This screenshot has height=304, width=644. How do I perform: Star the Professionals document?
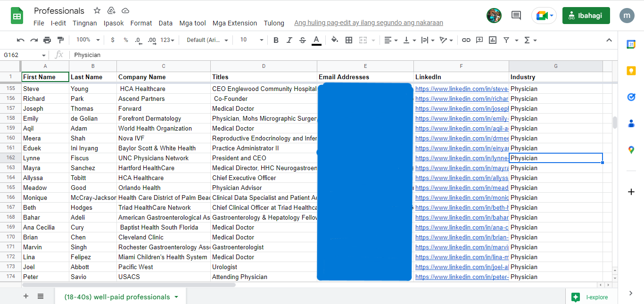click(97, 10)
